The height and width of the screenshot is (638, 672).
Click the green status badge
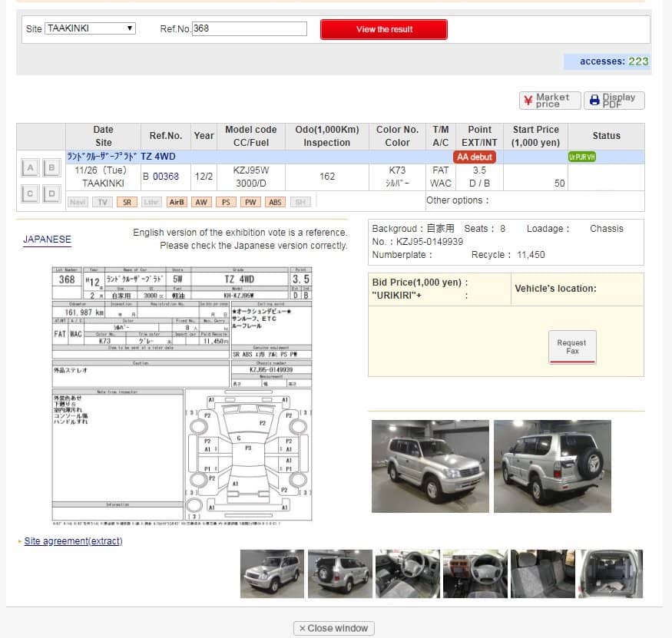point(582,157)
